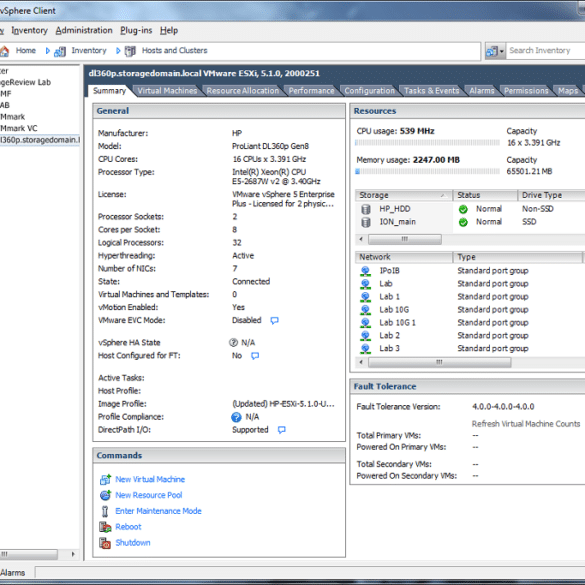Click the EVC Mode info bubble icon
This screenshot has width=585, height=585.
coord(274,320)
